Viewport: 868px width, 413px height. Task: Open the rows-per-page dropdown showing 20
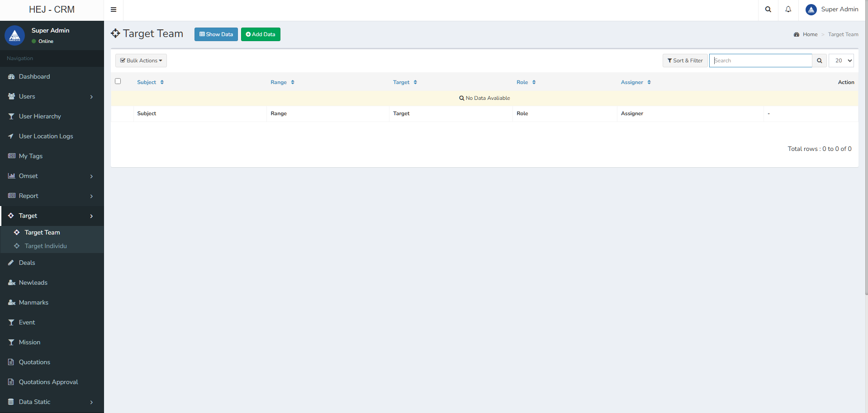(841, 61)
